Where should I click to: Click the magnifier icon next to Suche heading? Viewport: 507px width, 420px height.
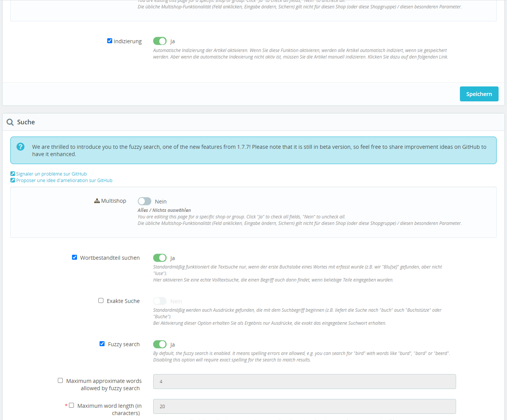[10, 122]
